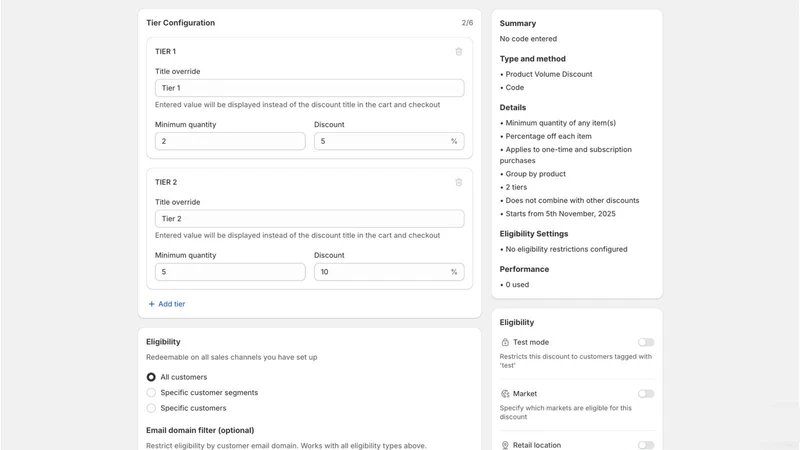This screenshot has width=800, height=450.
Task: Click the 'Summary' heading
Action: [518, 23]
